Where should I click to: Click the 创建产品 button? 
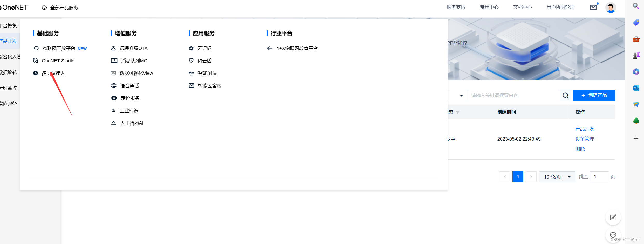(x=594, y=95)
